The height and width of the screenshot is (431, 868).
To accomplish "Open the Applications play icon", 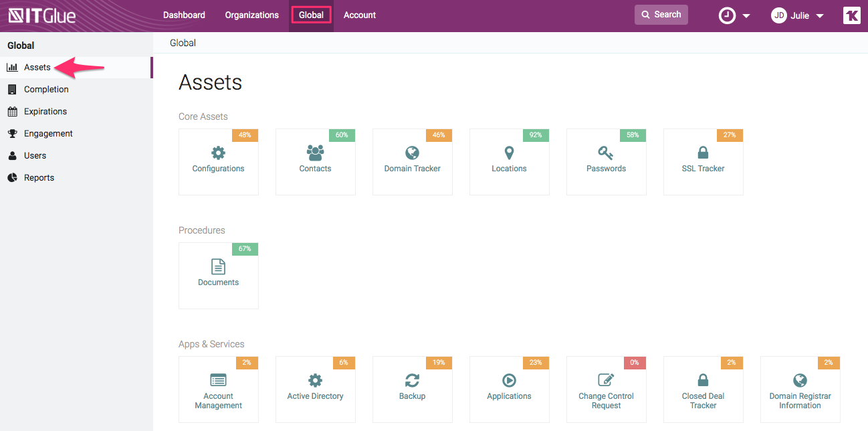I will click(509, 380).
